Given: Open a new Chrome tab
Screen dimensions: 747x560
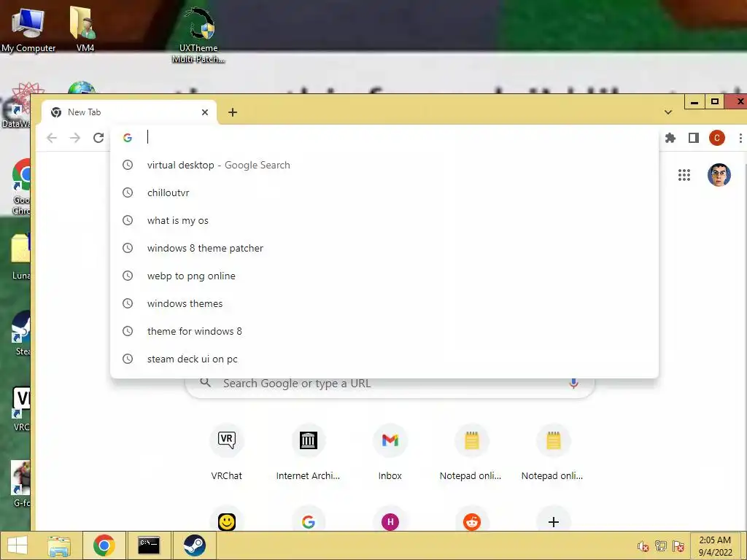Looking at the screenshot, I should (233, 112).
